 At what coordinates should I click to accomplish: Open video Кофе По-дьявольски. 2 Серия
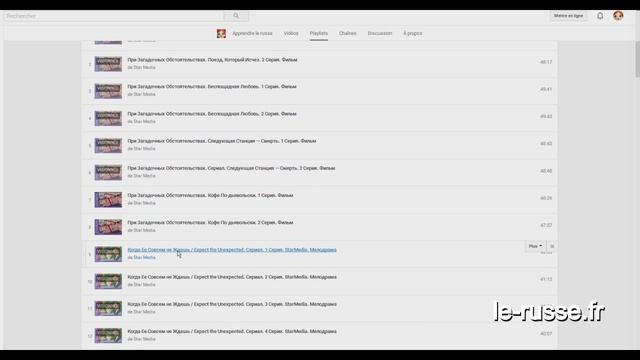(x=210, y=222)
